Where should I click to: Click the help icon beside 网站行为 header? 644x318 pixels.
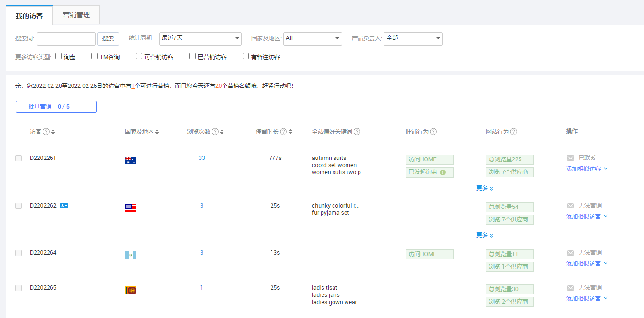[514, 131]
